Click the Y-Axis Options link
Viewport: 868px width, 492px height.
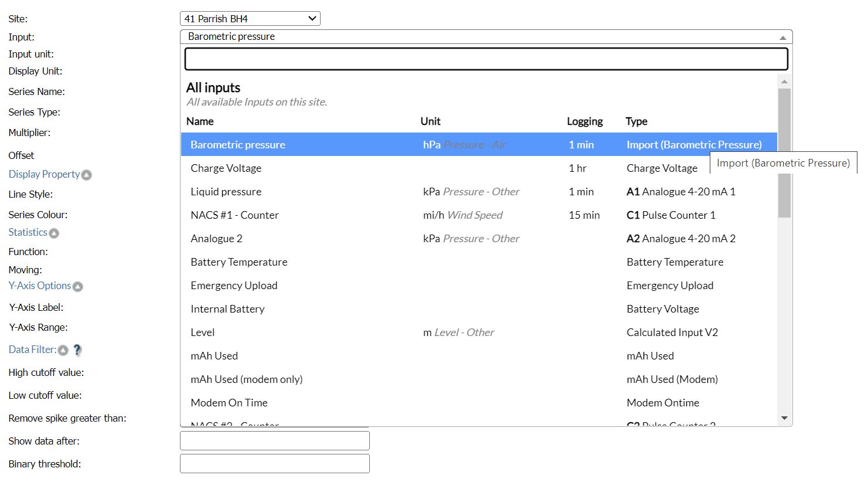(x=39, y=286)
